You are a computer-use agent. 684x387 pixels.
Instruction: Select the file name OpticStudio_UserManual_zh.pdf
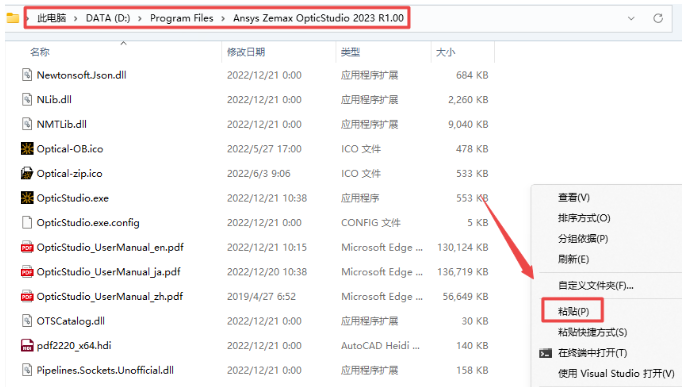tap(109, 297)
